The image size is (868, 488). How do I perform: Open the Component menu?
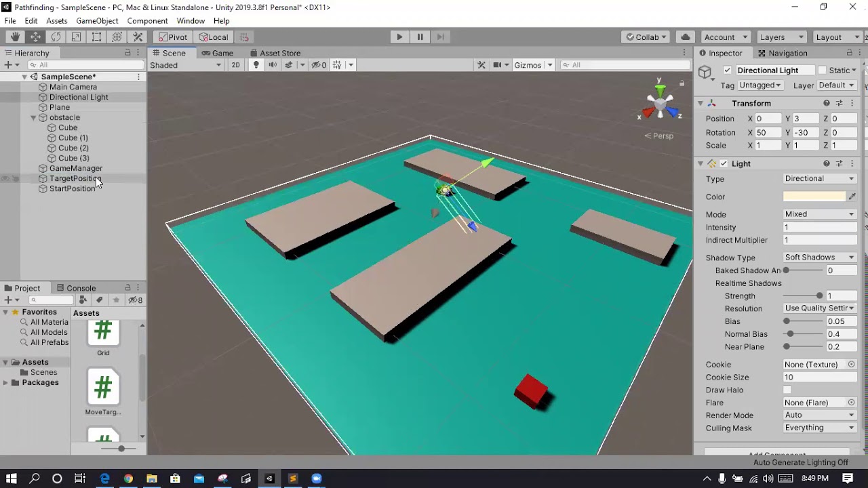[x=147, y=21]
